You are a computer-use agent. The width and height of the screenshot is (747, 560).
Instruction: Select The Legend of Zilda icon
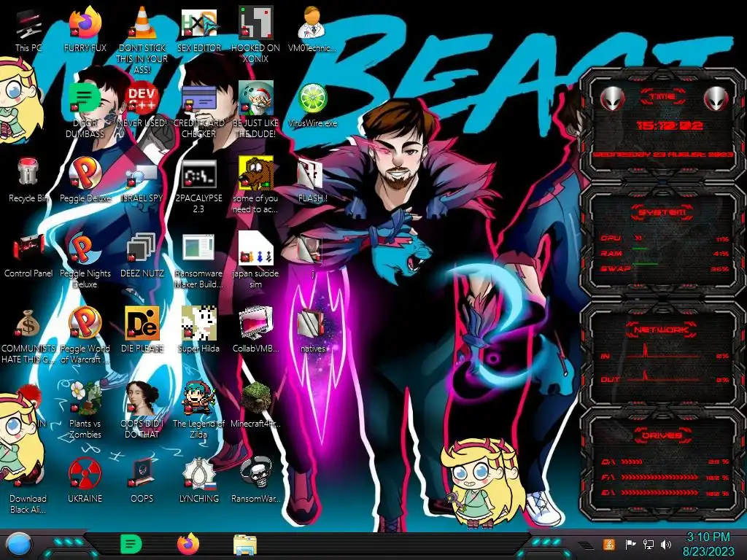tap(198, 410)
